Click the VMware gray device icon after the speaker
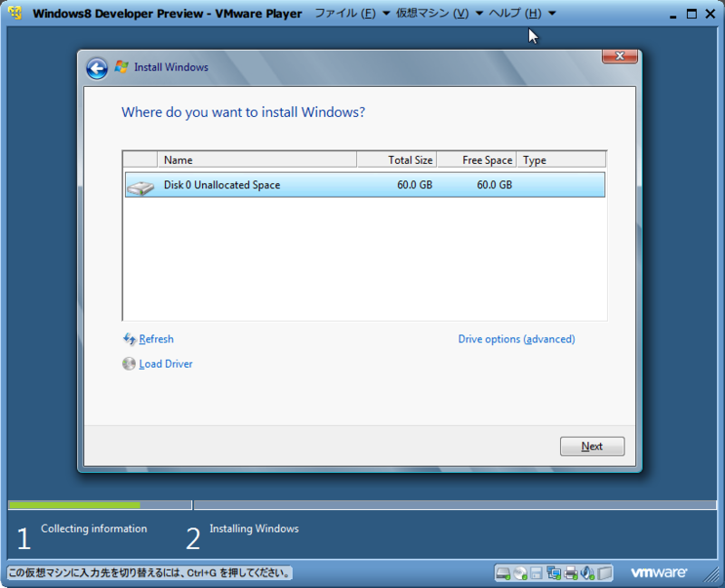The image size is (725, 588). pos(604,574)
